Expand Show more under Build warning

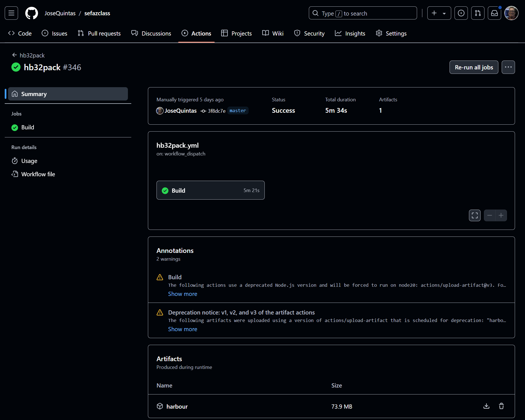pyautogui.click(x=183, y=294)
